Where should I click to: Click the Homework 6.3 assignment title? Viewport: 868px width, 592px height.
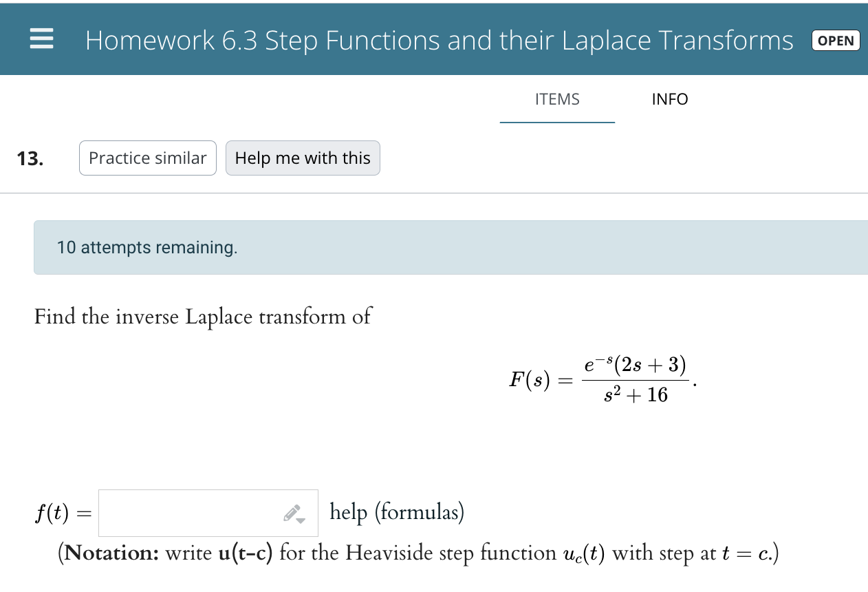point(438,41)
